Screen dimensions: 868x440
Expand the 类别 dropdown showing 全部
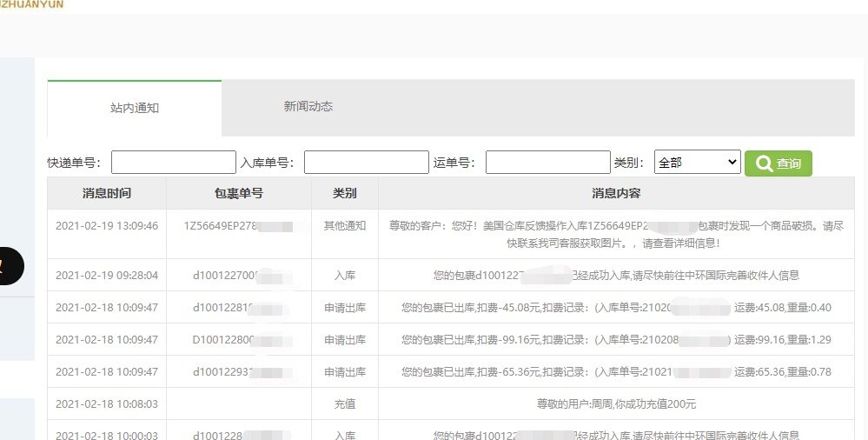click(x=696, y=163)
